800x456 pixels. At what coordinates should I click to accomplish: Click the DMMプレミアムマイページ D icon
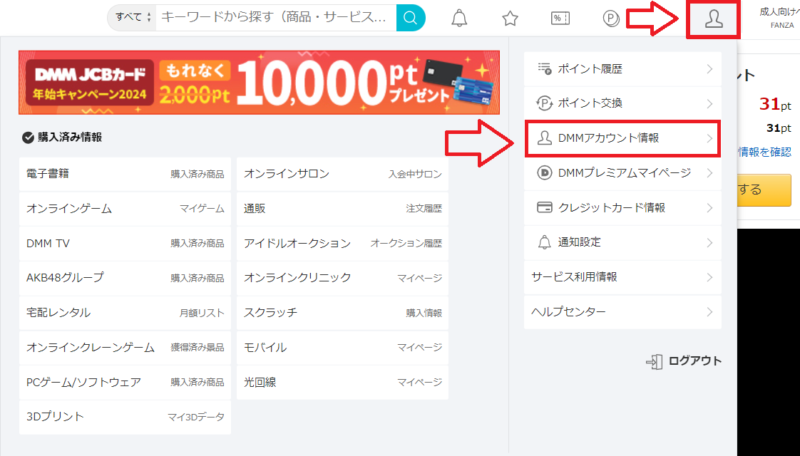[544, 173]
